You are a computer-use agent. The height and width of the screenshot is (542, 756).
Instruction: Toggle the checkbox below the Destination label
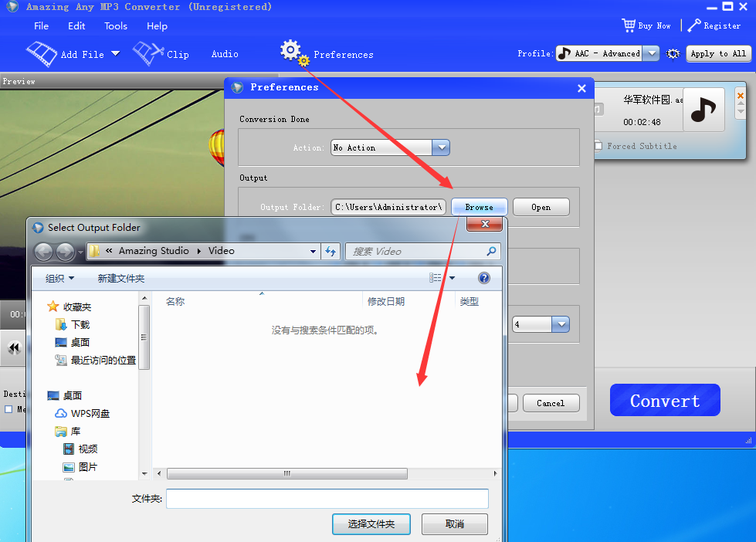click(x=10, y=409)
